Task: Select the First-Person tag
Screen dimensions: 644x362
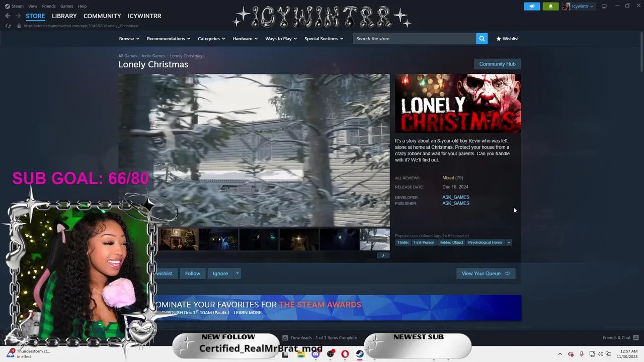Action: pyautogui.click(x=424, y=242)
